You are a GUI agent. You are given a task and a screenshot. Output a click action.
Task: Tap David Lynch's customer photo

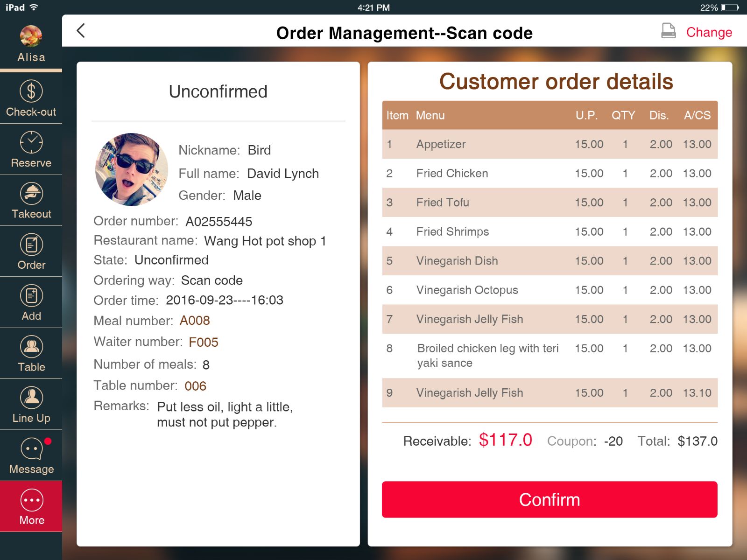coord(132,169)
